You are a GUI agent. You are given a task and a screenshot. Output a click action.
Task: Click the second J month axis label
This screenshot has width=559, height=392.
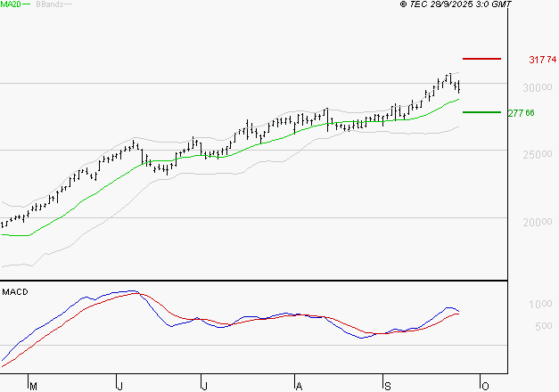pyautogui.click(x=204, y=387)
